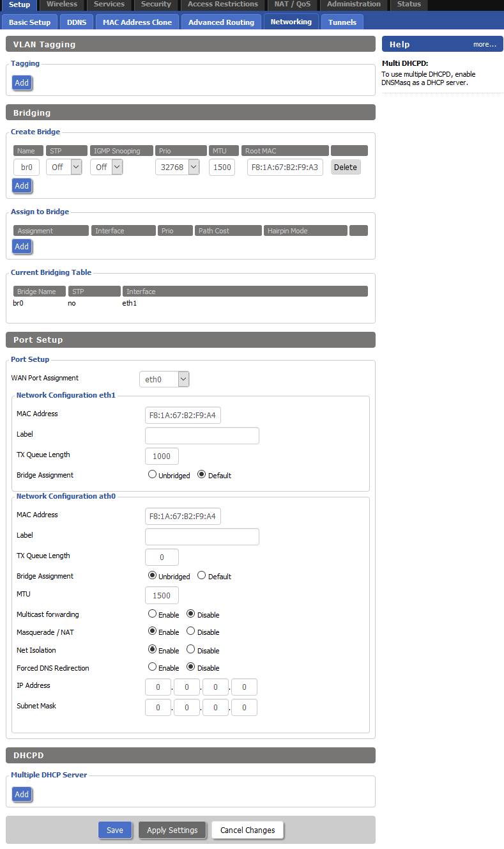Open WAN Port Assignment dropdown
The height and width of the screenshot is (849, 504).
point(164,379)
